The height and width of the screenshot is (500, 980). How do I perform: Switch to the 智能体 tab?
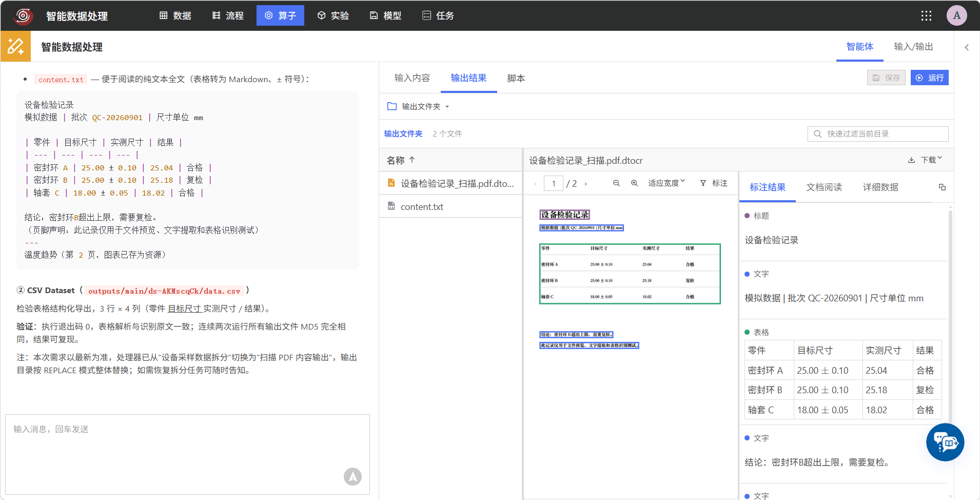pos(860,47)
